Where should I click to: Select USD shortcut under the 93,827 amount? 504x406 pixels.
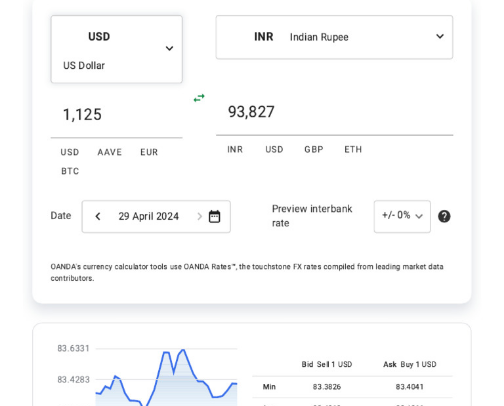(274, 149)
